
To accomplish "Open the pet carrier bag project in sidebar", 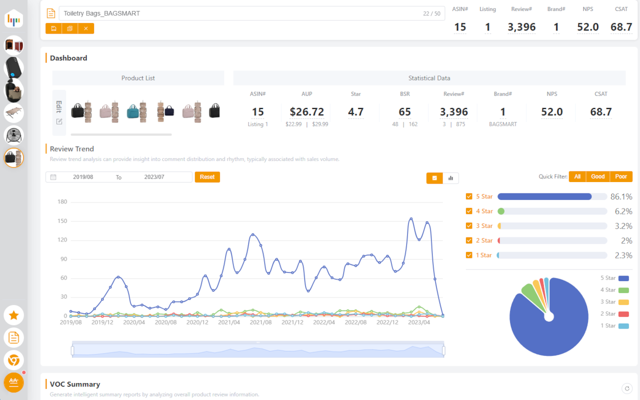I will (13, 91).
